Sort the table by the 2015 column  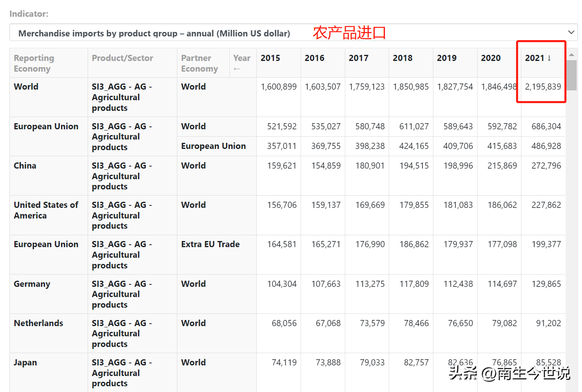pos(270,58)
